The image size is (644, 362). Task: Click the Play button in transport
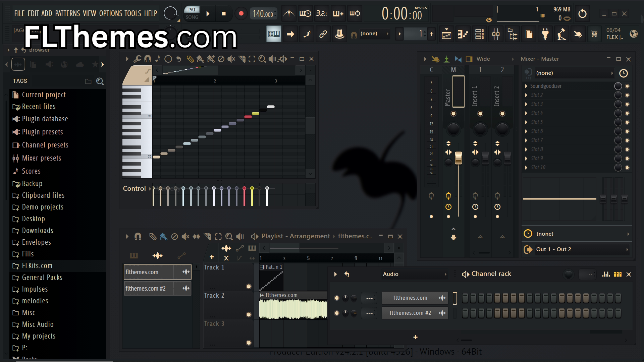tap(208, 14)
